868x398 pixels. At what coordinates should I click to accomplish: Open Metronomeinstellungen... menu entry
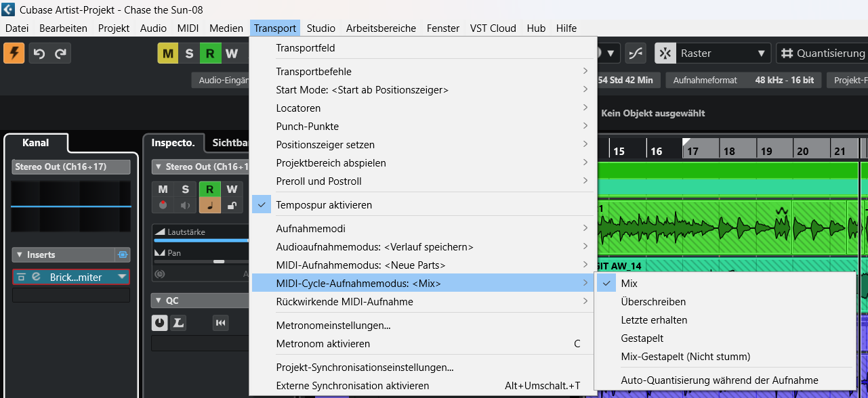(423, 325)
